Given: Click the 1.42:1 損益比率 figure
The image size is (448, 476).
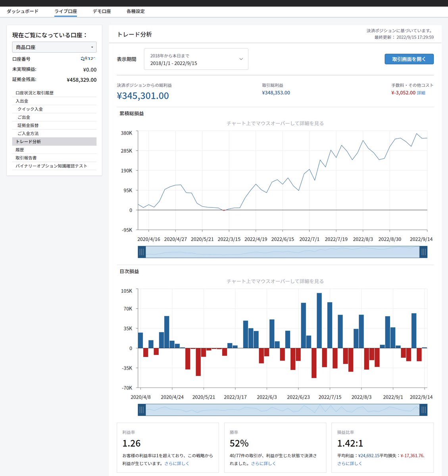Looking at the screenshot, I should click(350, 443).
